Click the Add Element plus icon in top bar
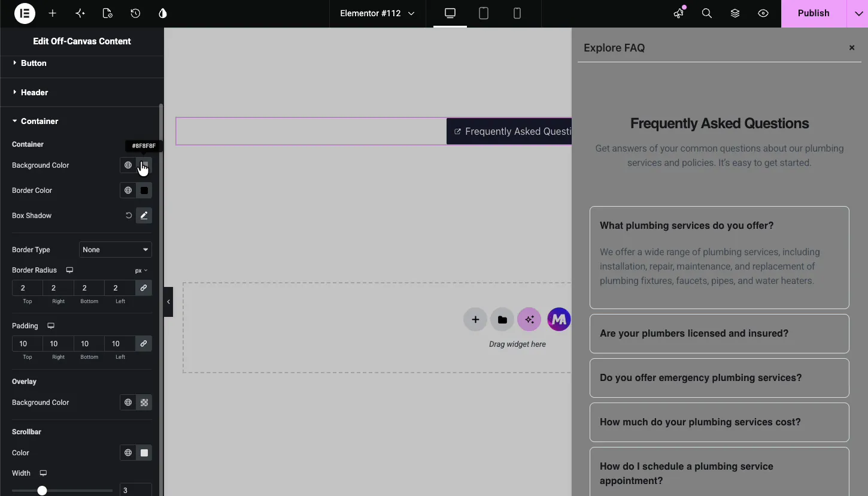 pos(53,13)
